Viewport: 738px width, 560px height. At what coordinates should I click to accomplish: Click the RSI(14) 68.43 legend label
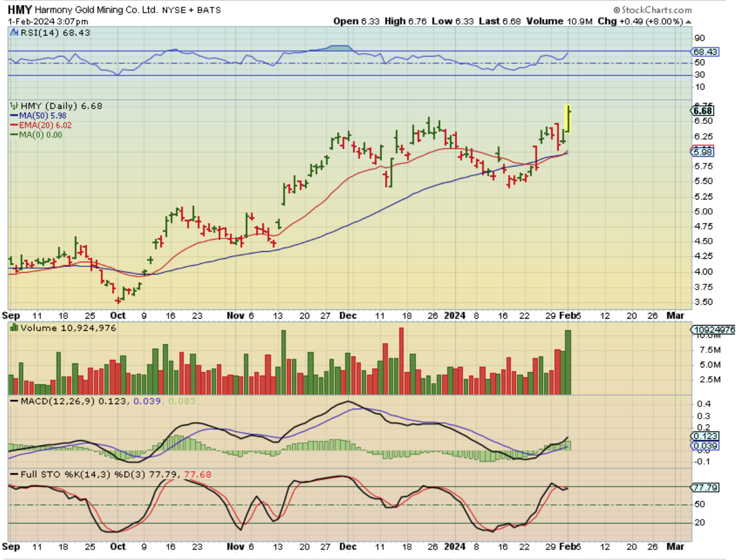55,33
